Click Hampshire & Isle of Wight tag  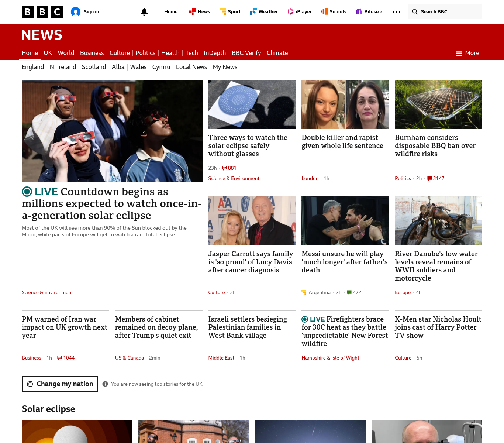click(x=330, y=358)
